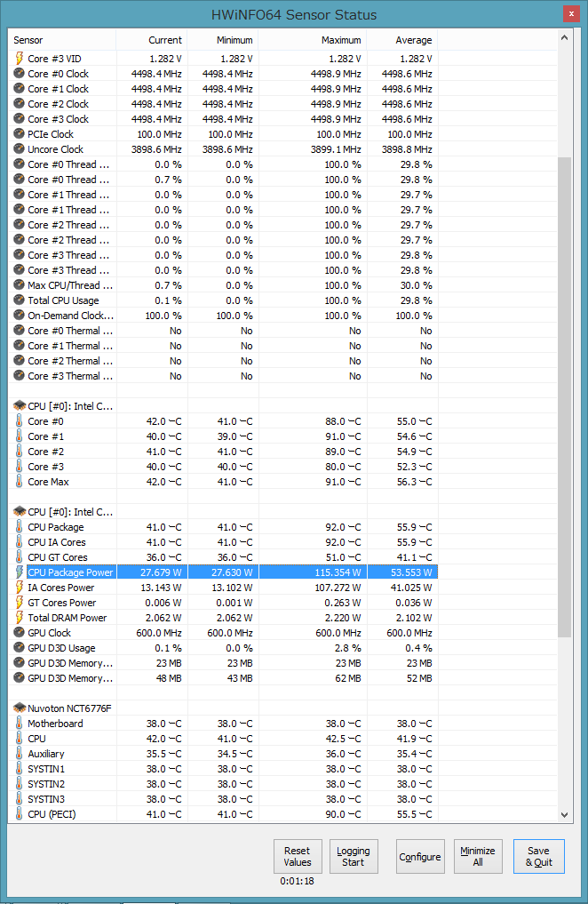Click the Total CPU Usage gauge icon
Viewport: 588px width, 904px height.
19,300
